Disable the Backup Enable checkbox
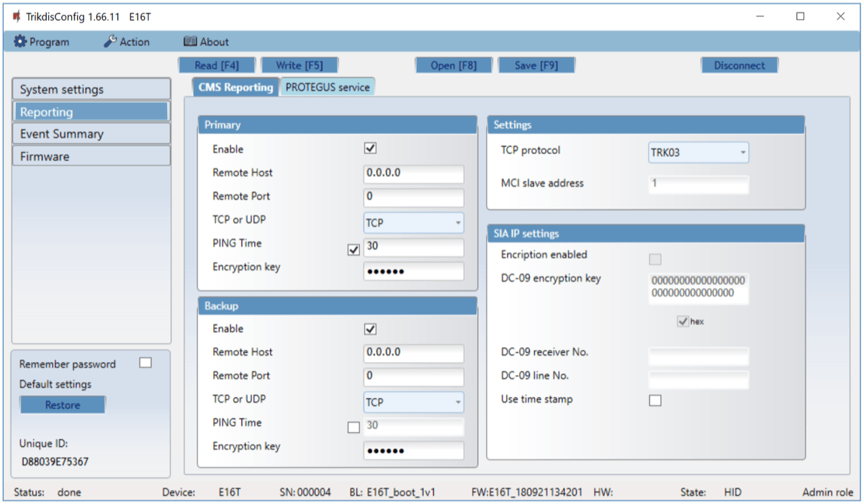This screenshot has height=504, width=864. [x=371, y=329]
